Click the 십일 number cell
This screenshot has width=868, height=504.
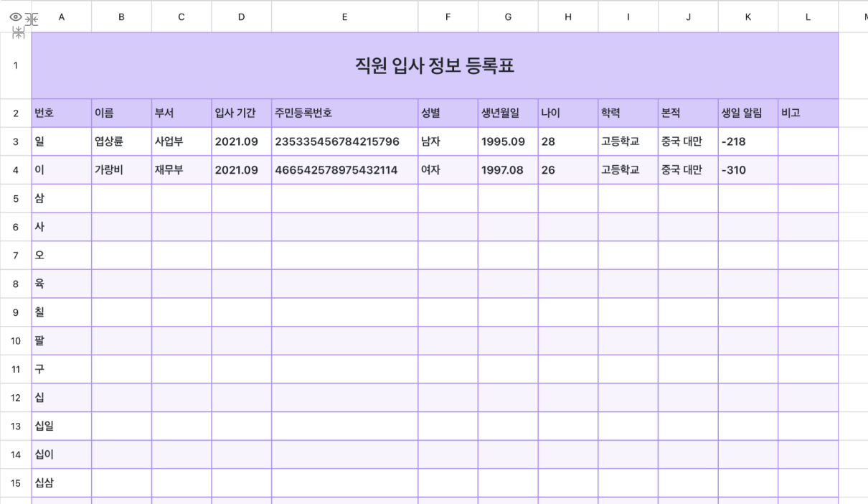[62, 426]
